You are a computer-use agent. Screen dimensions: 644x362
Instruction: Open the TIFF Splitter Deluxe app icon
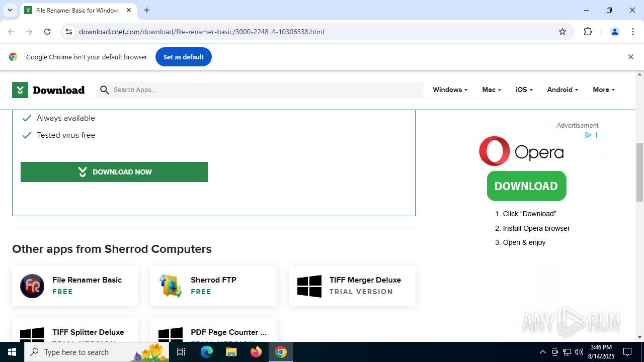pos(32,335)
